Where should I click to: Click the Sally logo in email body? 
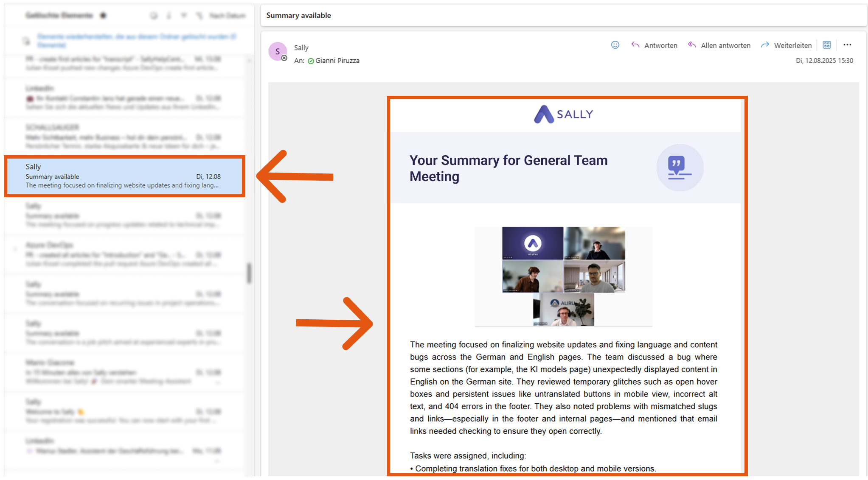(x=563, y=114)
